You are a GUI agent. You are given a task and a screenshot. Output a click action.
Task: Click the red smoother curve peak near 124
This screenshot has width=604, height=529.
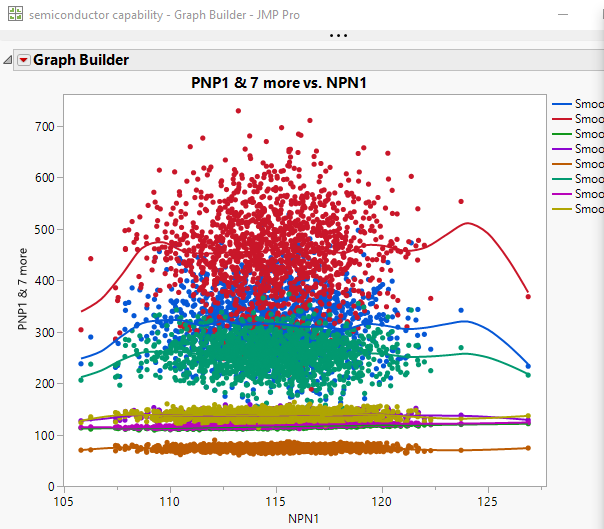tap(467, 223)
